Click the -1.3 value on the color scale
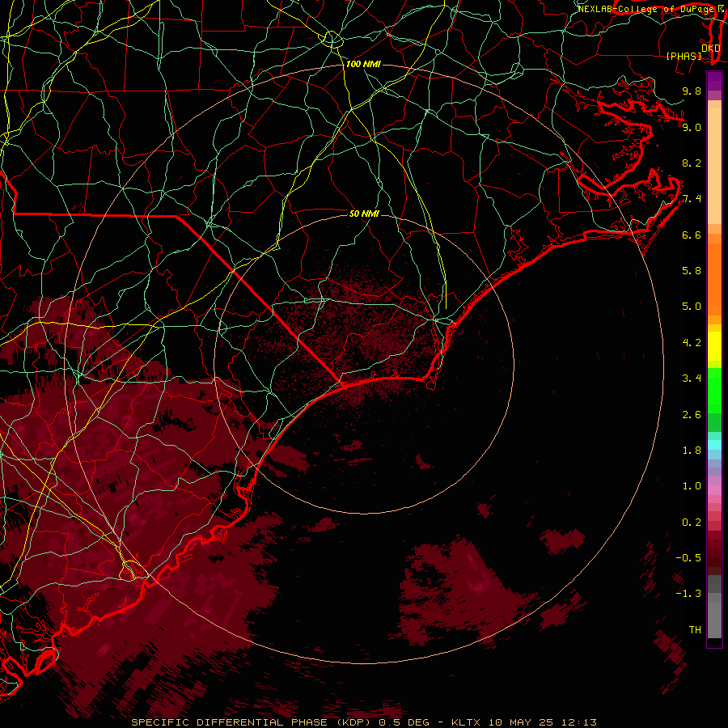This screenshot has width=728, height=728. (688, 594)
